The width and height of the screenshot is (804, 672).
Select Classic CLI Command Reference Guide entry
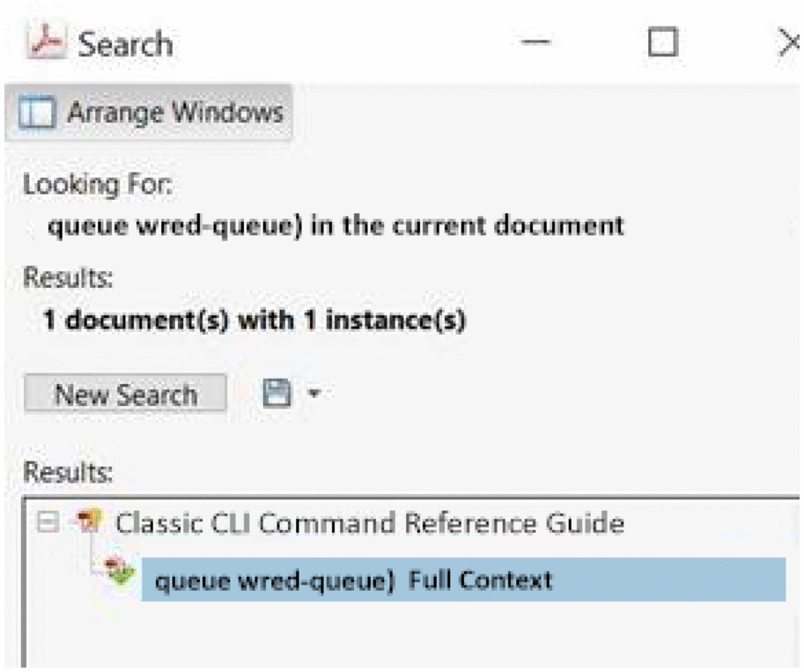(x=370, y=523)
